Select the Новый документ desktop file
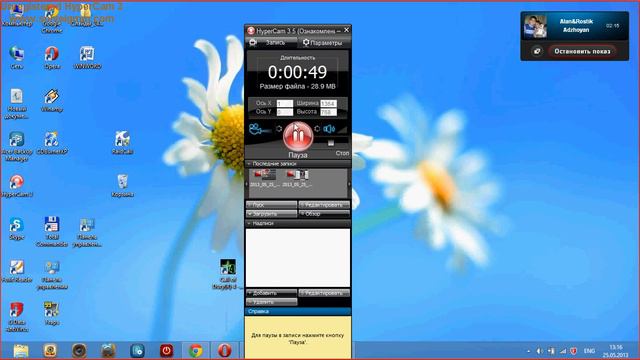 pyautogui.click(x=17, y=103)
